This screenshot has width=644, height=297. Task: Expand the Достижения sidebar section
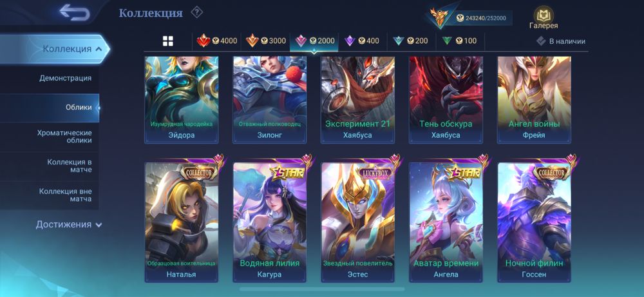[x=69, y=225]
